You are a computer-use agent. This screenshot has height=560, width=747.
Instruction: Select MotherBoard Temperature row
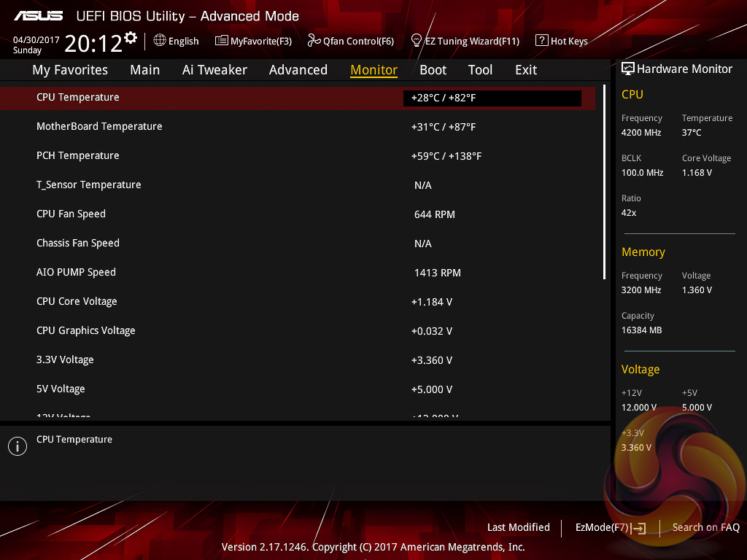(x=298, y=127)
